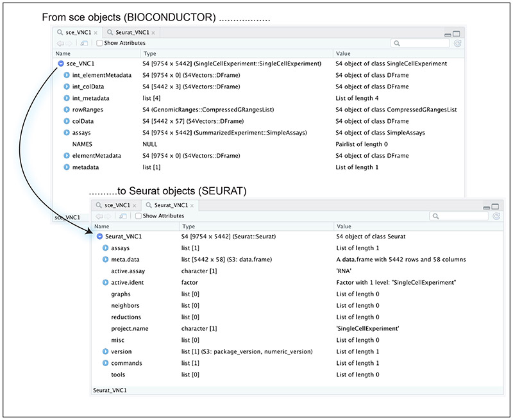This screenshot has height=420, width=513.
Task: Expand the rowRanges entry
Action: click(x=67, y=110)
